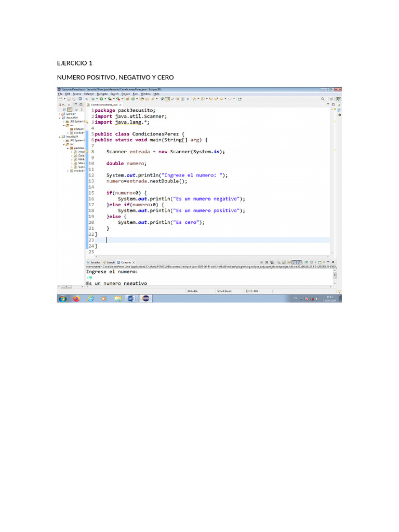Screen dimensions: 399x532
Task: Open Internet Explorer from the taskbar
Action: (x=90, y=299)
